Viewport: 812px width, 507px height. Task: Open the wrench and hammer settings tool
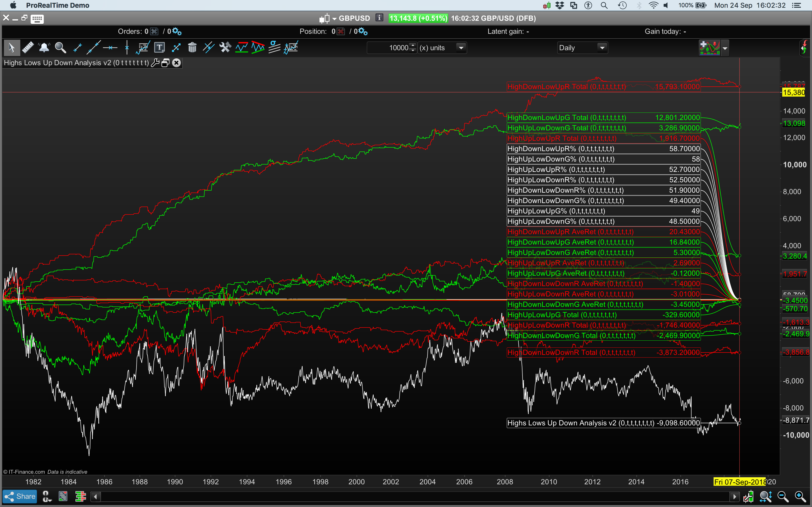coord(225,48)
